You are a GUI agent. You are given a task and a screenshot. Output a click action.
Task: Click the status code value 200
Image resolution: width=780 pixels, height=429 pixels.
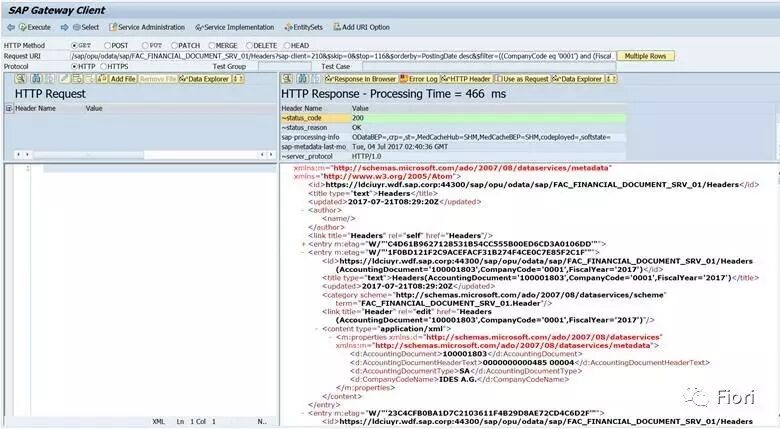click(358, 118)
